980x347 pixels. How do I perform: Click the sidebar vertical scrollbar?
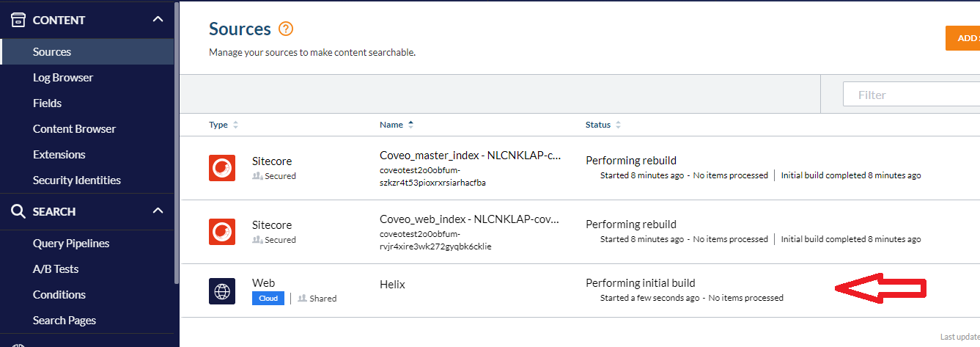click(177, 143)
